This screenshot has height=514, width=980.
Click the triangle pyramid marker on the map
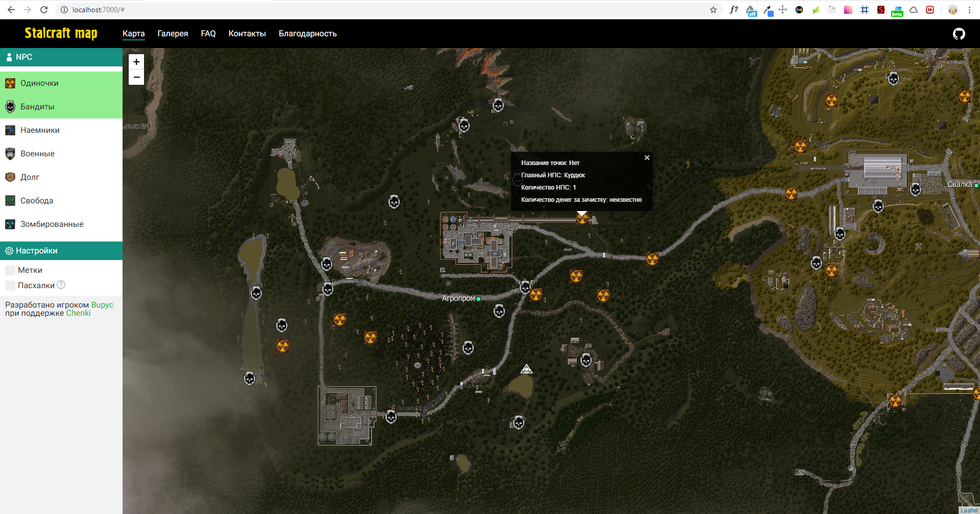click(x=527, y=369)
